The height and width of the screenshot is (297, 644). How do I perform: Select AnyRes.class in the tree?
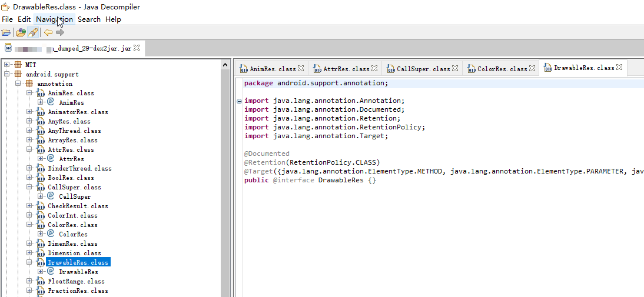(69, 121)
